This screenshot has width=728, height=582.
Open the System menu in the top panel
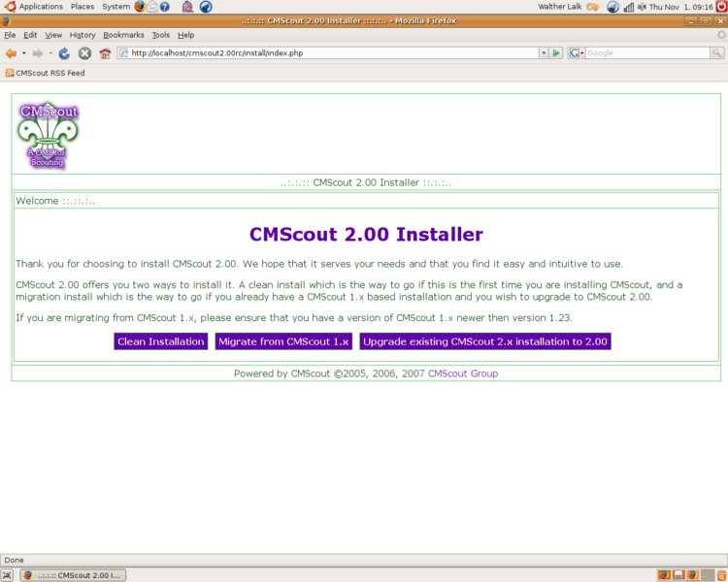point(116,7)
